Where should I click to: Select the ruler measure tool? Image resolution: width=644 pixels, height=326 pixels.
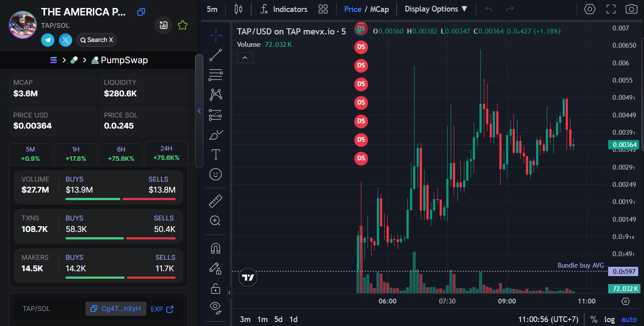[215, 201]
